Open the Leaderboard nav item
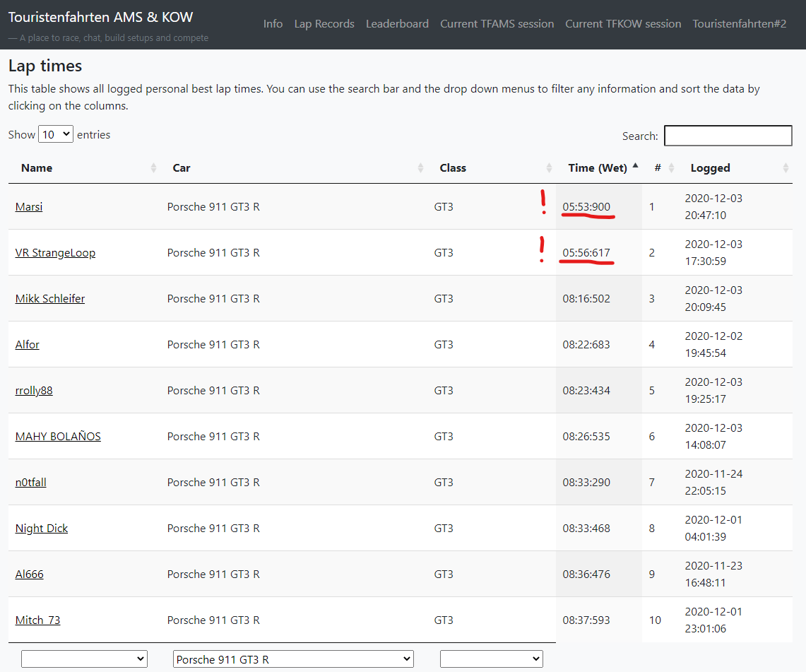The width and height of the screenshot is (806, 672). [397, 24]
